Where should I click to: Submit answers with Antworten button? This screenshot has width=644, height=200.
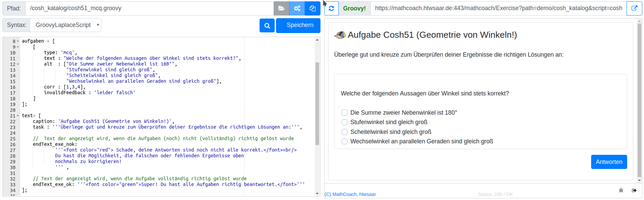point(609,162)
